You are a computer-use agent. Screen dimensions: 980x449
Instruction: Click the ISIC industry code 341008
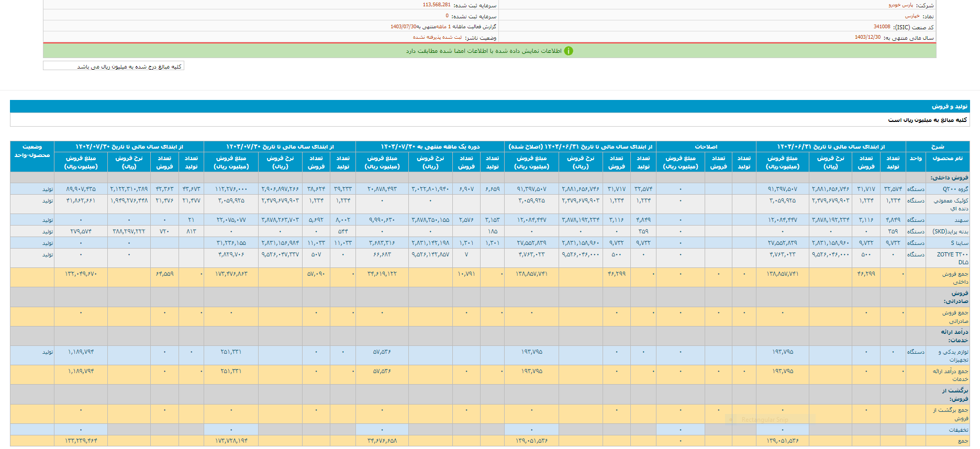882,27
